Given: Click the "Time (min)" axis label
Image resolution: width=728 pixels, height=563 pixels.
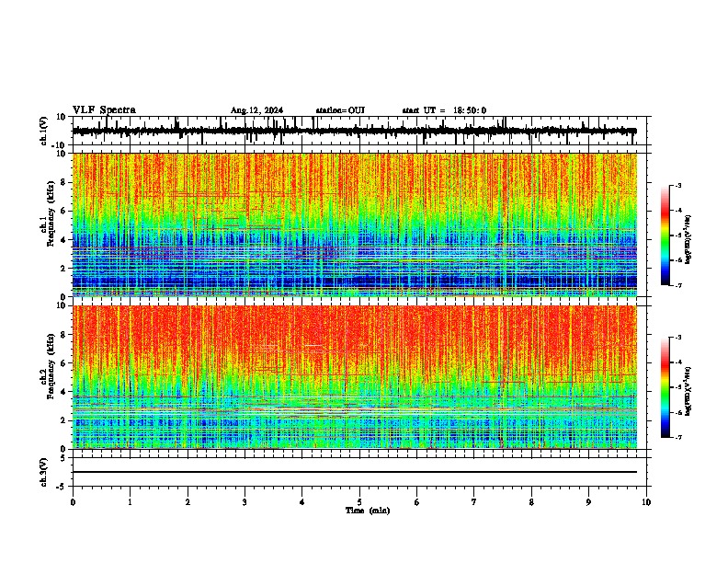Looking at the screenshot, I should 368,511.
